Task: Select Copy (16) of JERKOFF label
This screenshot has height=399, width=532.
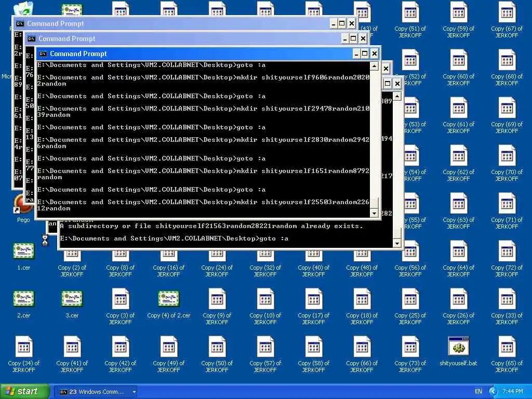Action: pos(169,271)
